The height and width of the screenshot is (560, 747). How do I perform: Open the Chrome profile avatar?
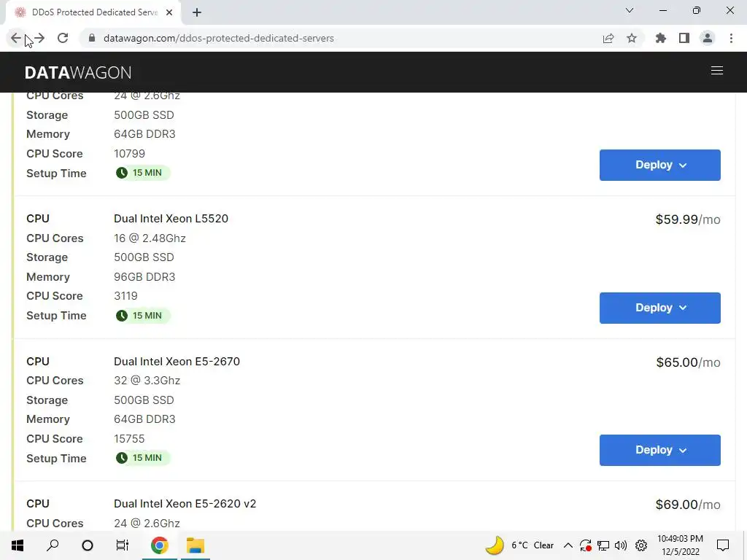click(x=708, y=38)
